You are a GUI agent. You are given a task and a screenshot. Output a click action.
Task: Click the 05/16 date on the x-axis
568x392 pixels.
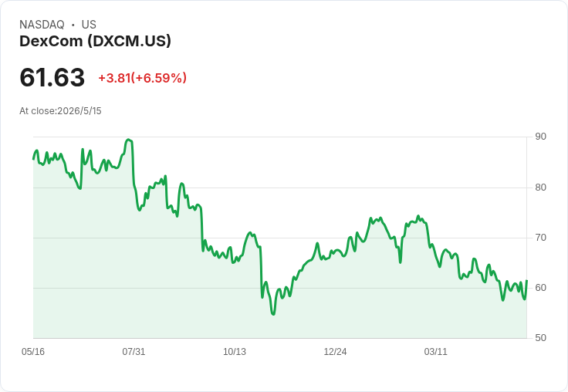click(x=33, y=352)
